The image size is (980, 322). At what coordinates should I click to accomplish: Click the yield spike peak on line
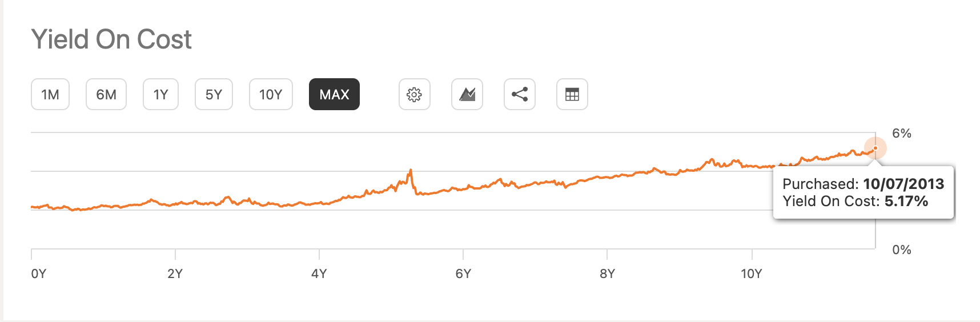411,170
